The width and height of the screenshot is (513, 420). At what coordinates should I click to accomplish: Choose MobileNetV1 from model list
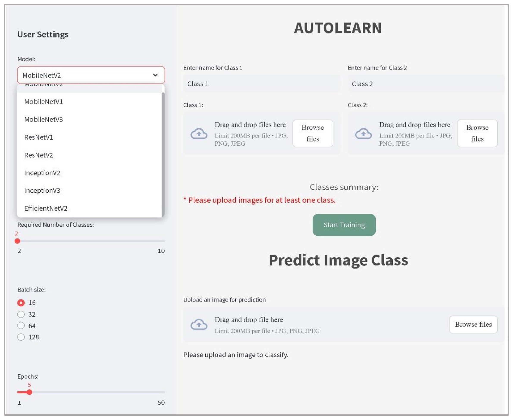click(44, 102)
